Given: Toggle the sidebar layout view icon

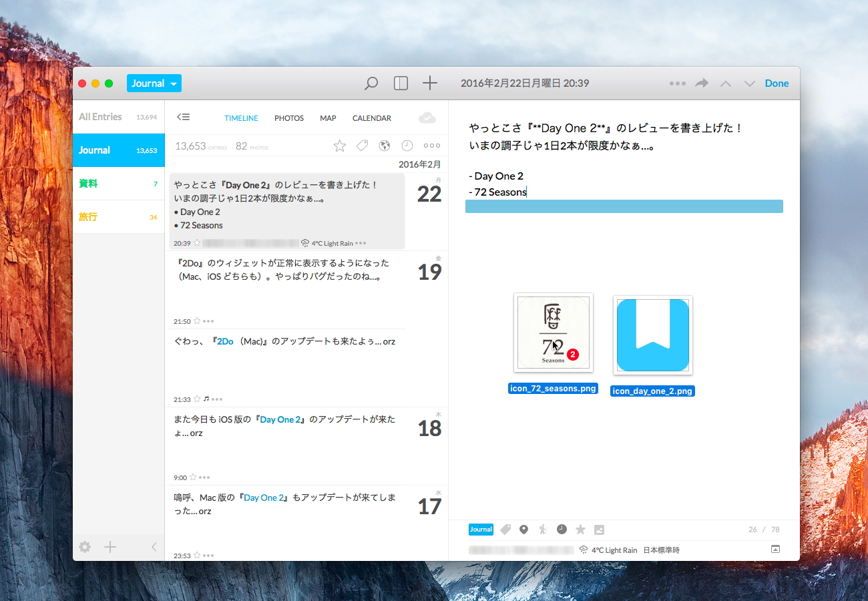Looking at the screenshot, I should tap(401, 83).
